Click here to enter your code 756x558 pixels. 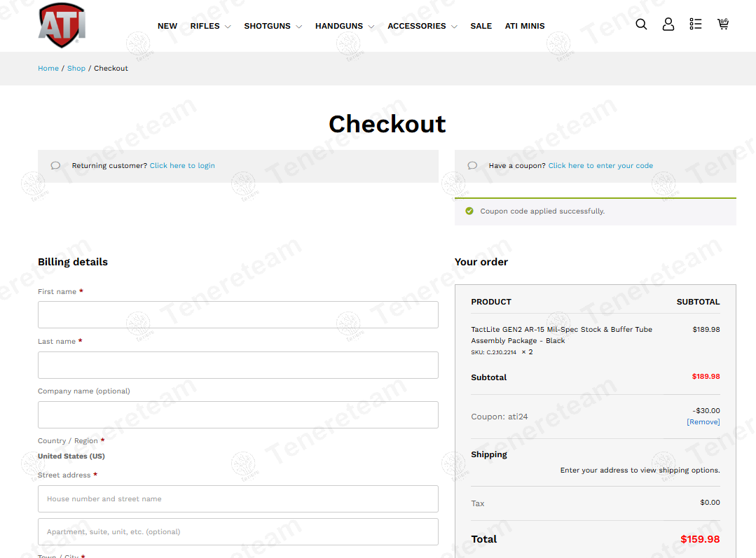pyautogui.click(x=600, y=166)
